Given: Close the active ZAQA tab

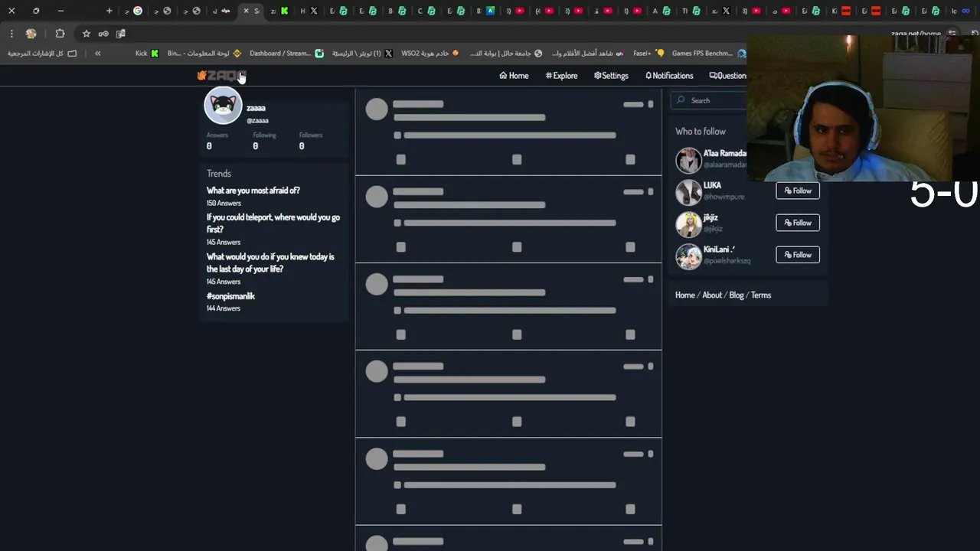Looking at the screenshot, I should click(x=246, y=11).
